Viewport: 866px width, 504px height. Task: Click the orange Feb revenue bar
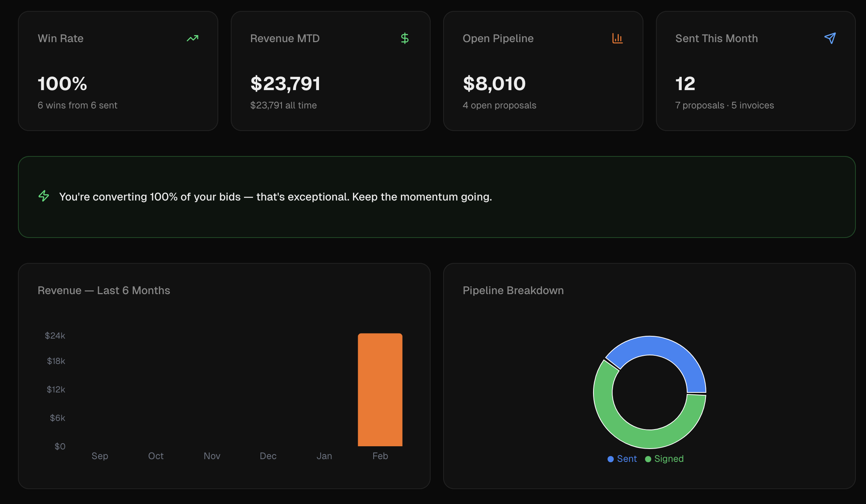(x=380, y=389)
